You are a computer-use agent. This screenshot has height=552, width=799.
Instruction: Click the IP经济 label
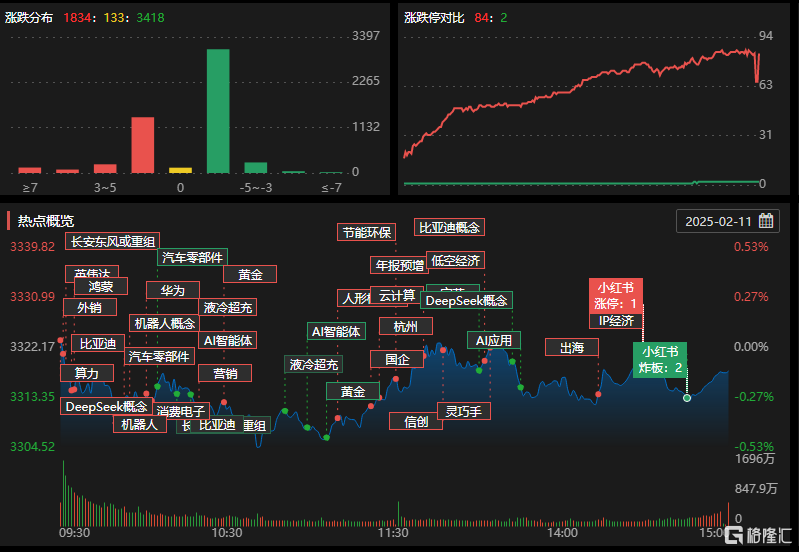click(x=616, y=321)
